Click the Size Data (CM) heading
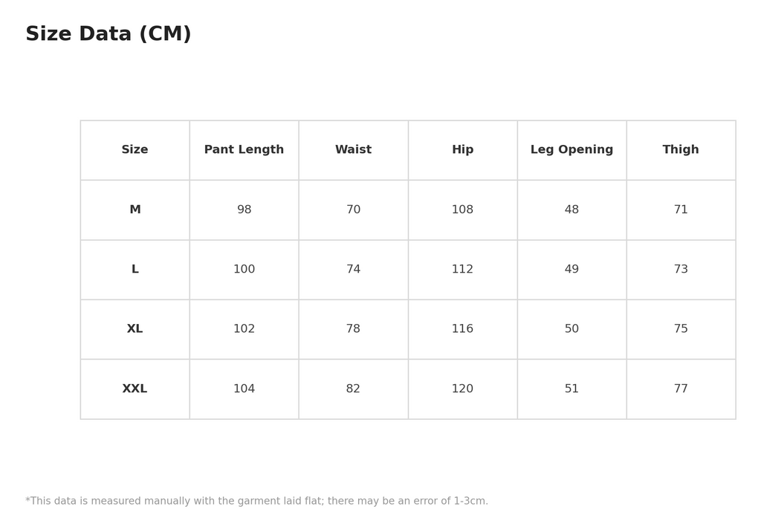Screen dimensions: 761x532 [109, 34]
